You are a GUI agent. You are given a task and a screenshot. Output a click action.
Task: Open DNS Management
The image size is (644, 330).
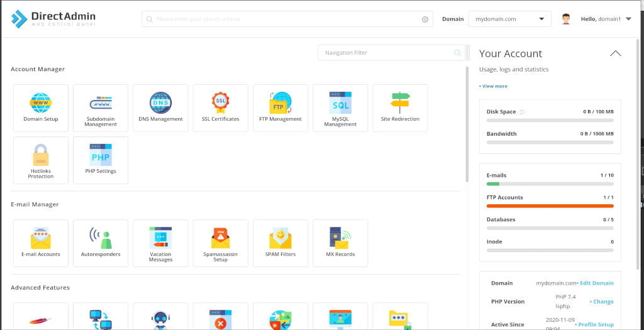click(x=160, y=108)
